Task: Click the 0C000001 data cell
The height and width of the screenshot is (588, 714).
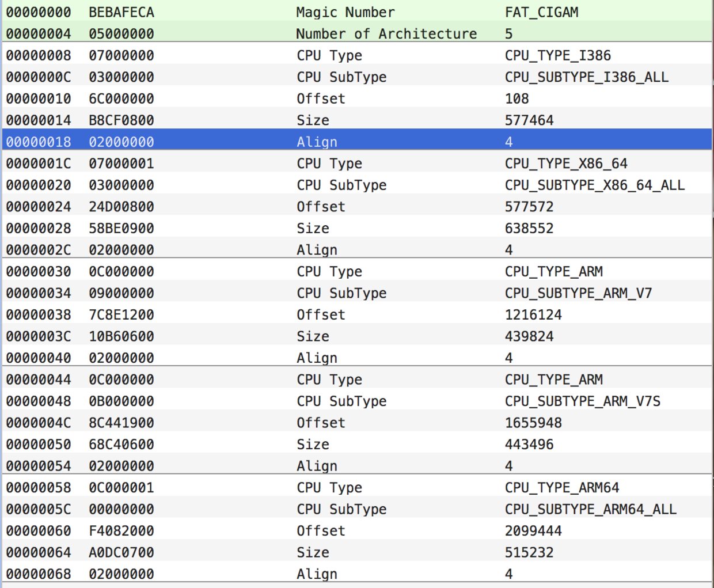Action: [x=121, y=487]
